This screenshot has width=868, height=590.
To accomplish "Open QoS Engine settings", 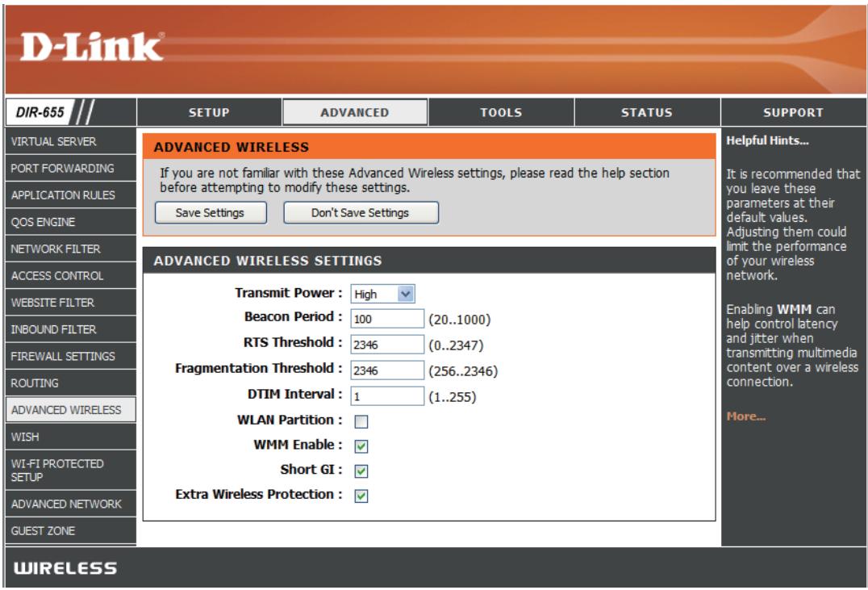I will [x=70, y=222].
